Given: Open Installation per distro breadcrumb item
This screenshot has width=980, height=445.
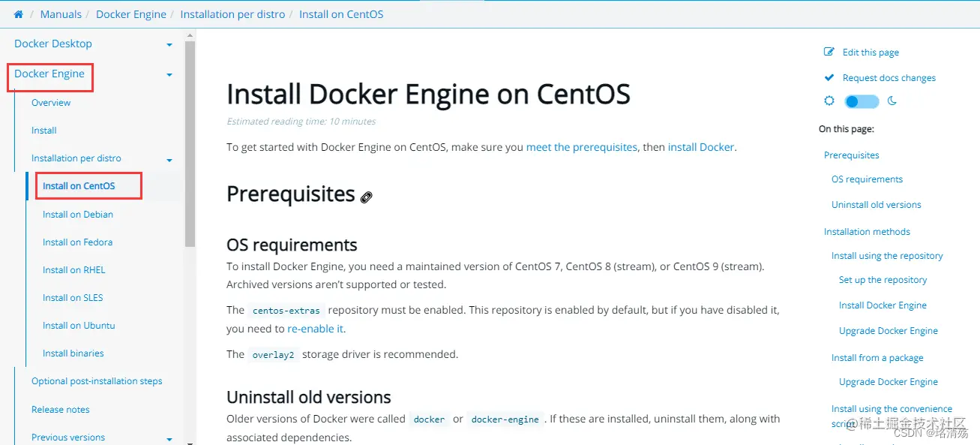Looking at the screenshot, I should point(232,14).
